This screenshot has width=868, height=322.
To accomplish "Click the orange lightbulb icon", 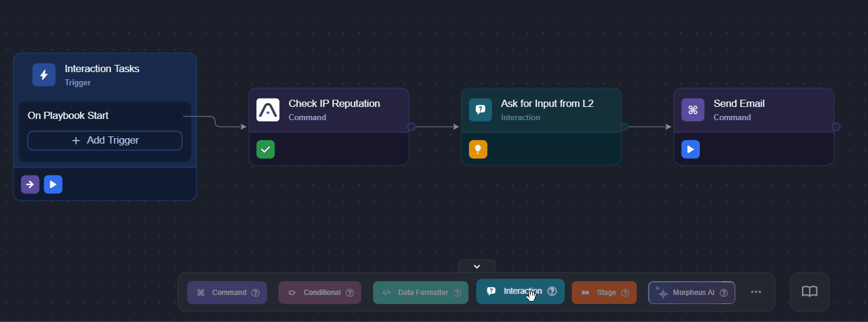I will point(478,149).
